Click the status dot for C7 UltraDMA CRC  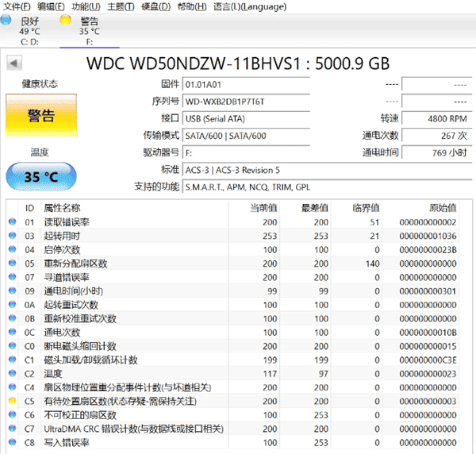tap(13, 428)
